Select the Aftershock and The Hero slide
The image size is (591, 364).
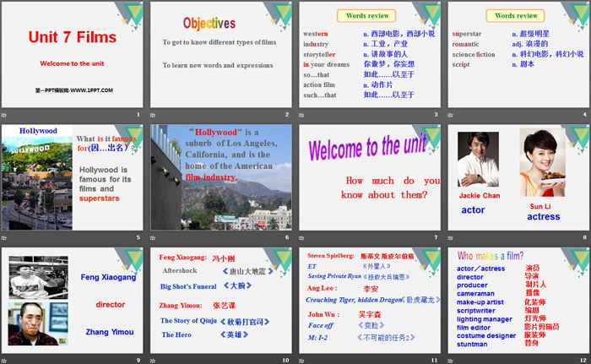coord(221,301)
